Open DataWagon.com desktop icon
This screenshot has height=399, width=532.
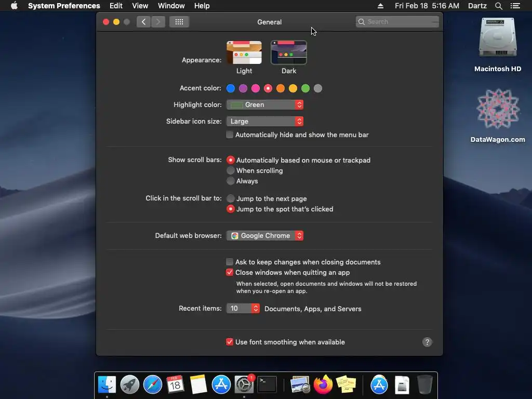(498, 109)
